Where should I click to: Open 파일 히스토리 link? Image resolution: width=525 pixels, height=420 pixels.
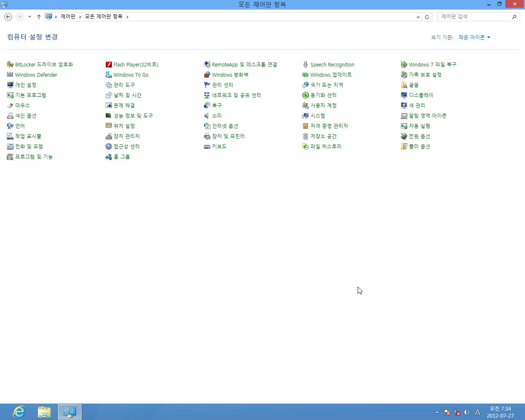[326, 146]
